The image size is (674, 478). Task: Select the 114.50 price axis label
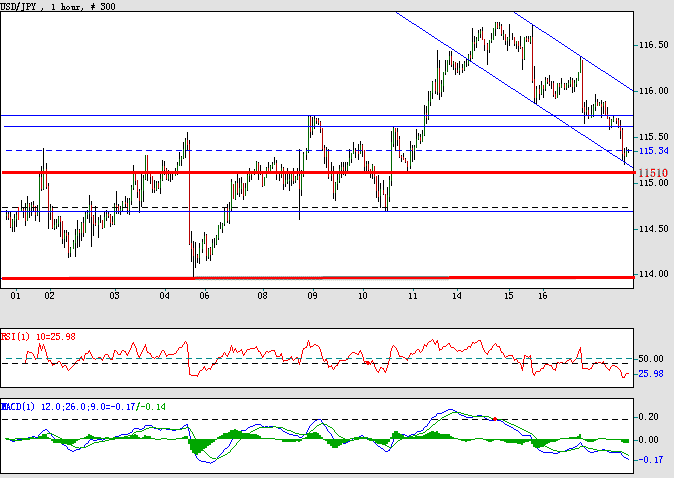tap(653, 229)
